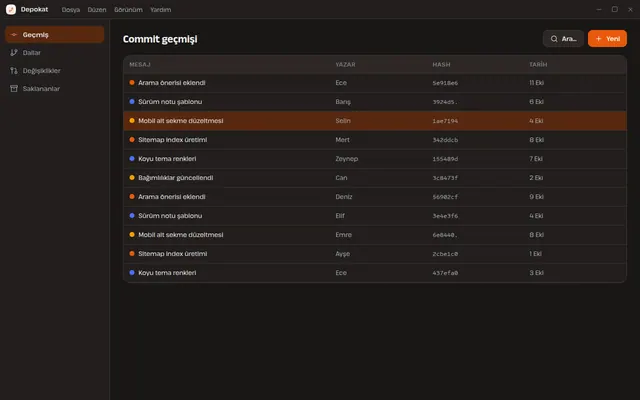Click yellow dot on the 1ae7194 row
This screenshot has height=400, width=640.
tap(132, 121)
